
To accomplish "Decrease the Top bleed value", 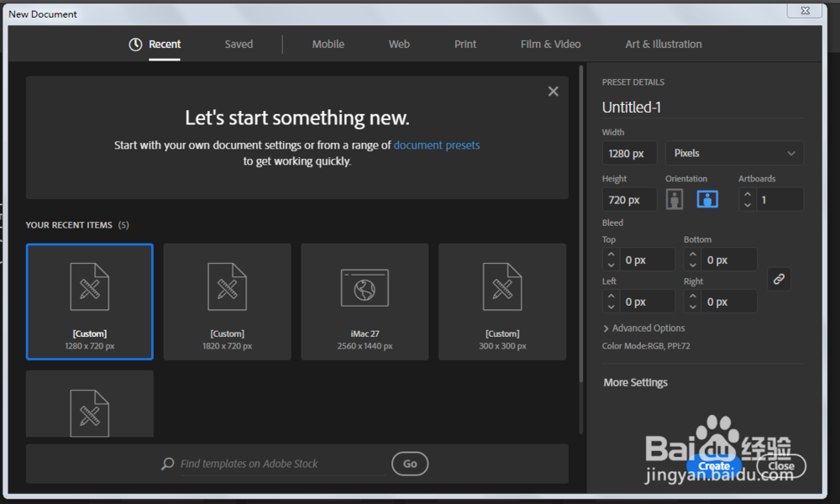I will (612, 265).
